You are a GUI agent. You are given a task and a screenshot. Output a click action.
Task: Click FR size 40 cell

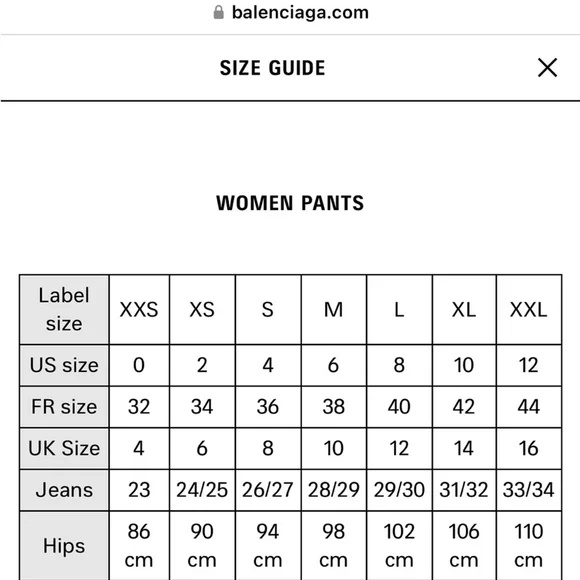399,407
